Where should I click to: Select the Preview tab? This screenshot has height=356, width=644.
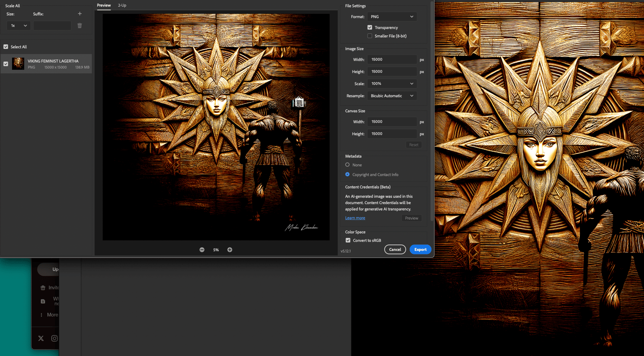(x=103, y=5)
